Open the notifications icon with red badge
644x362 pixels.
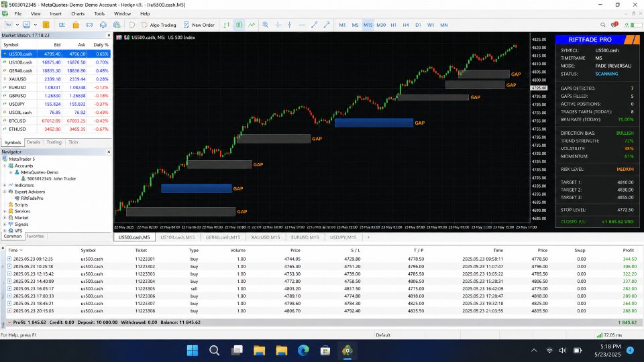pos(614,25)
